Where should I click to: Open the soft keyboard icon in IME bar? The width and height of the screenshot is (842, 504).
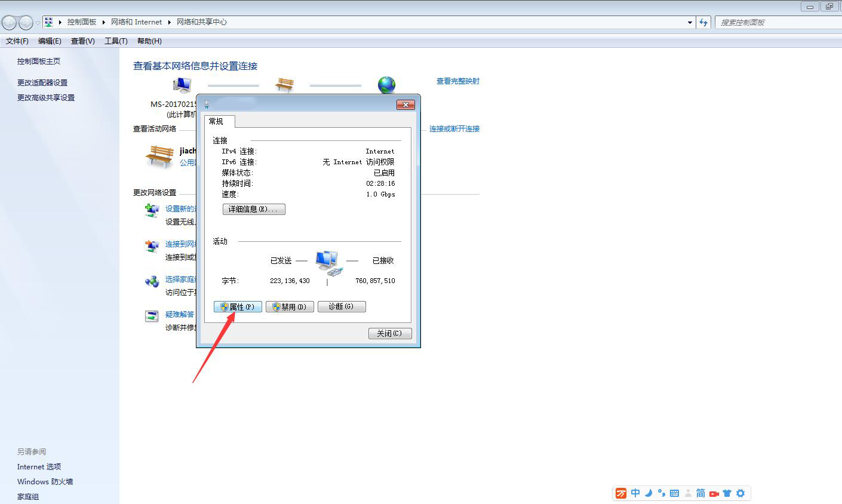pos(674,493)
